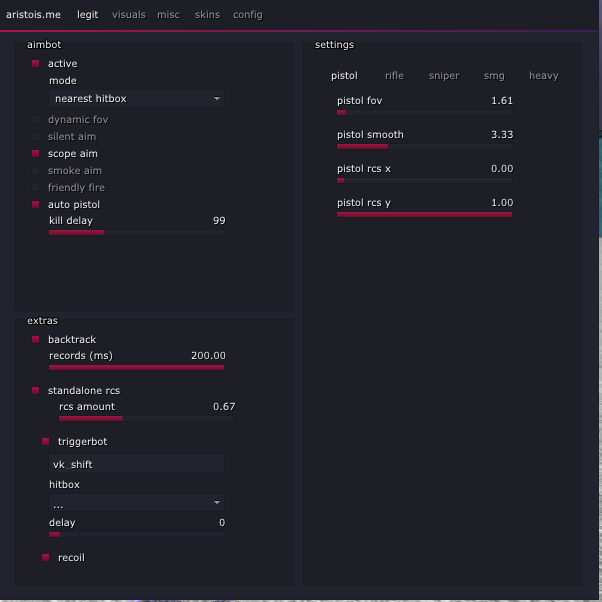Toggle the backtrack checkbox
Screen dimensions: 602x602
35,339
